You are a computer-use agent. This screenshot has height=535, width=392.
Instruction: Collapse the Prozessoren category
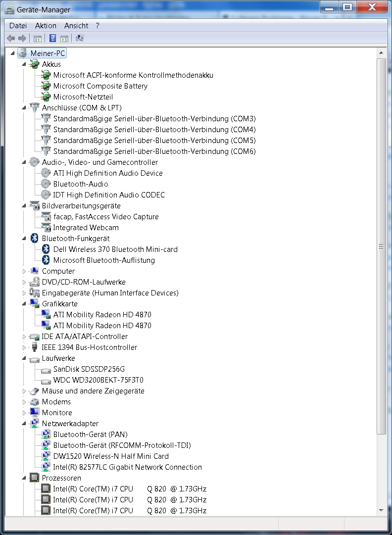(x=24, y=478)
